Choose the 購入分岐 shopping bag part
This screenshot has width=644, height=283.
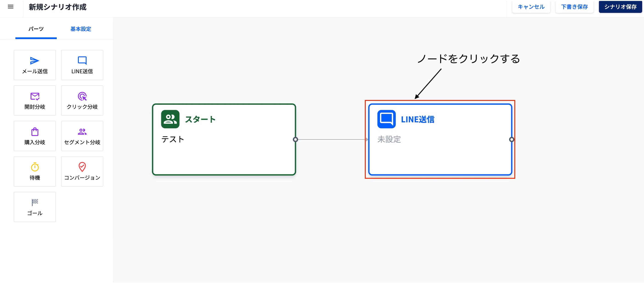point(35,136)
